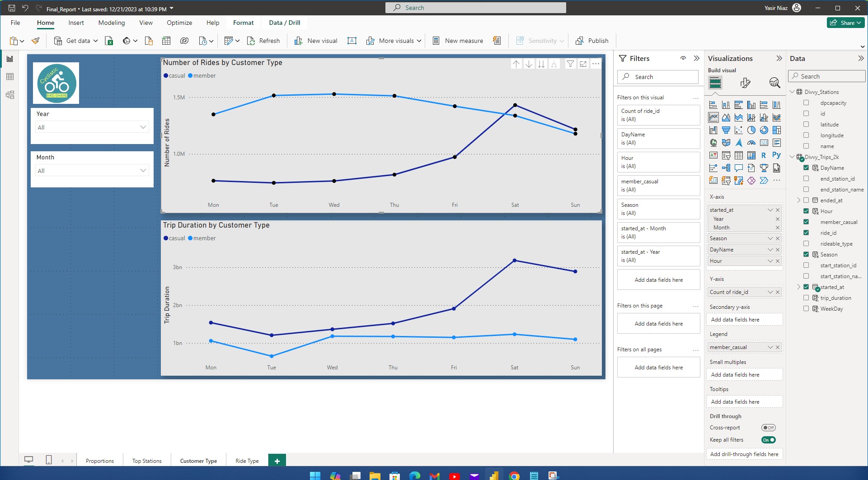Open the Data / Drill ribbon tab
The height and width of the screenshot is (480, 868).
click(x=285, y=23)
